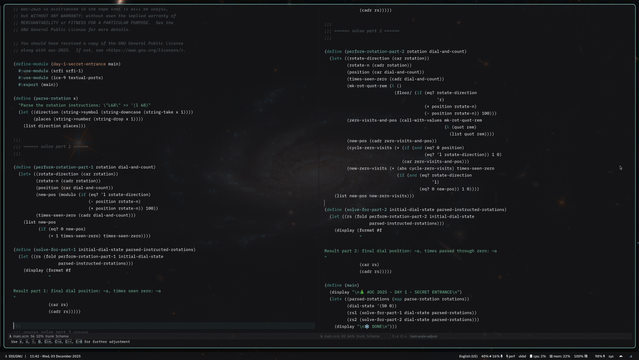The height and width of the screenshot is (360, 639).
Task: Click '(new-zero-visits (+ (abs cycle-zero-visits)' line
Action: (421, 168)
